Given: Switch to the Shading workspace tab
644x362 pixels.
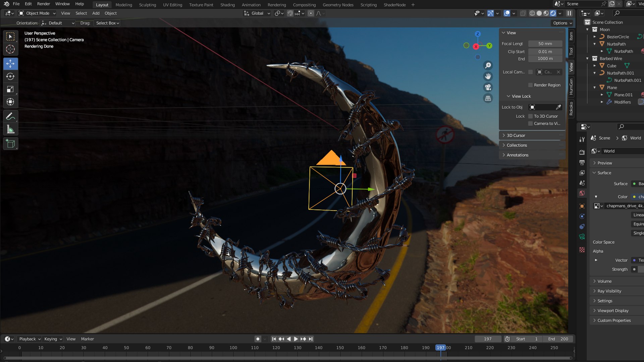Looking at the screenshot, I should [227, 5].
